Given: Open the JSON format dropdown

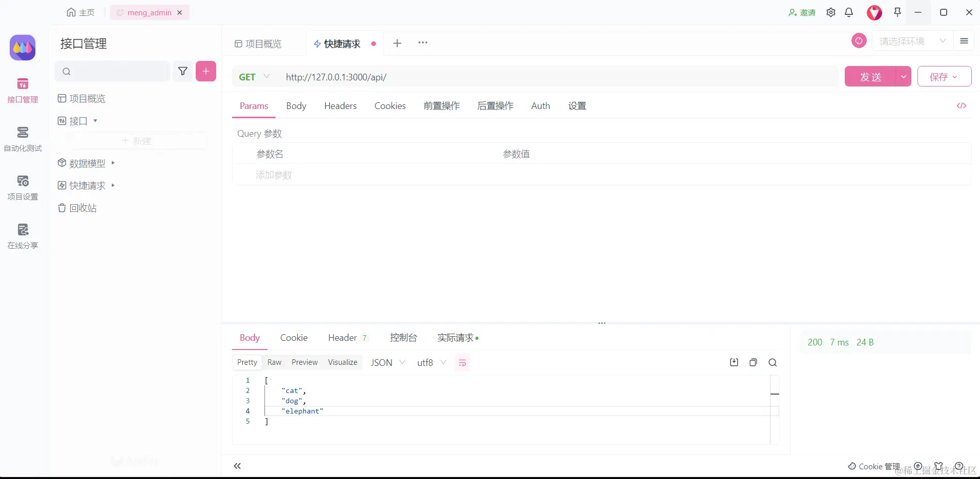Looking at the screenshot, I should 388,362.
